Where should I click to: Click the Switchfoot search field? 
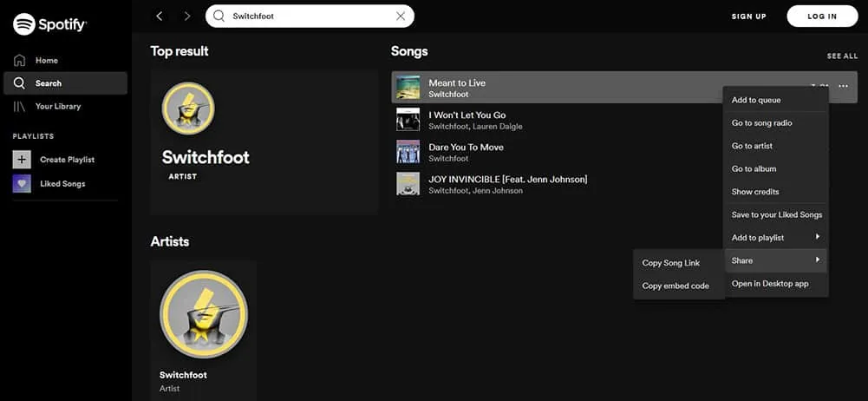(x=310, y=16)
